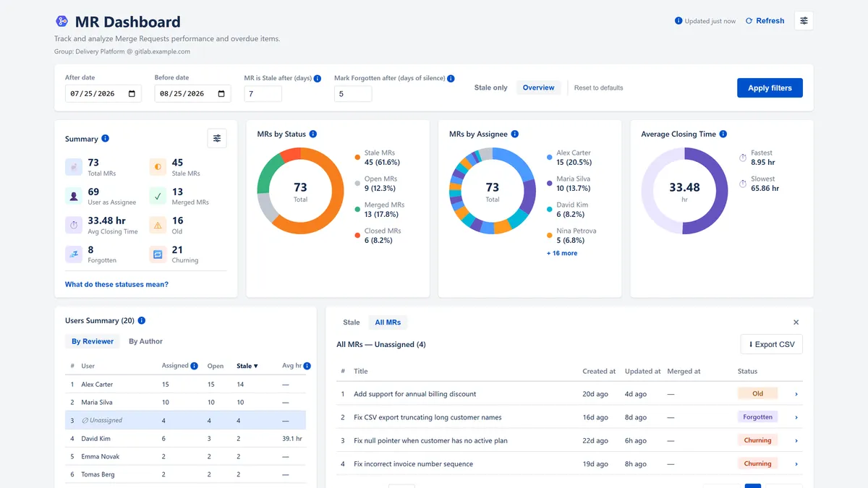This screenshot has height=488, width=868.
Task: Click the User as Assignee person icon
Action: 74,196
